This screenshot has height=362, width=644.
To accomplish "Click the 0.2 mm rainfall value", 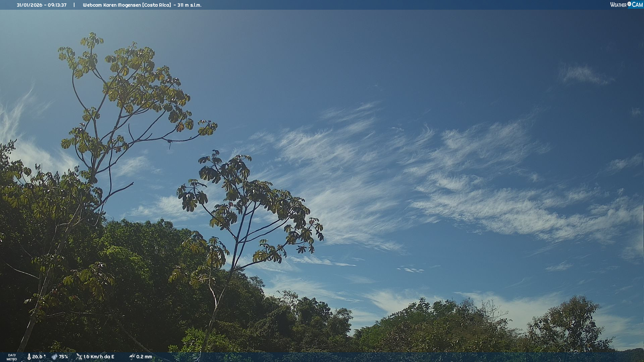I will [x=144, y=357].
